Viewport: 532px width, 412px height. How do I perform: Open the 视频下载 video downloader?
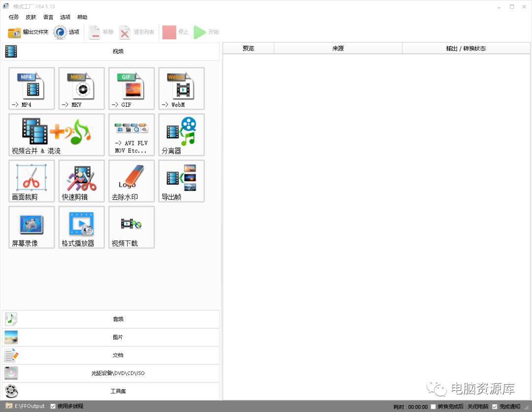(132, 227)
